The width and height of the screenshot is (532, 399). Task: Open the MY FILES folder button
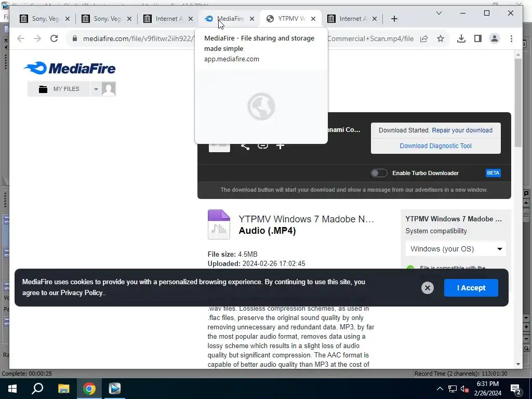(x=59, y=89)
